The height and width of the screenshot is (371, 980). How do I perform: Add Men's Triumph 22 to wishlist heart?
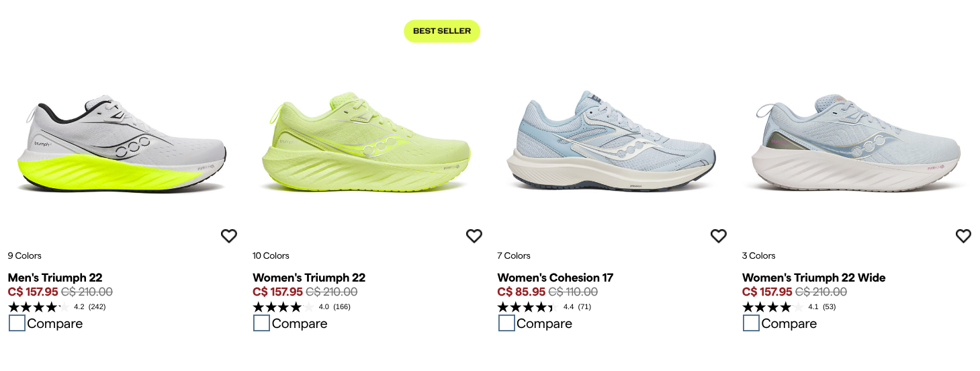click(229, 236)
